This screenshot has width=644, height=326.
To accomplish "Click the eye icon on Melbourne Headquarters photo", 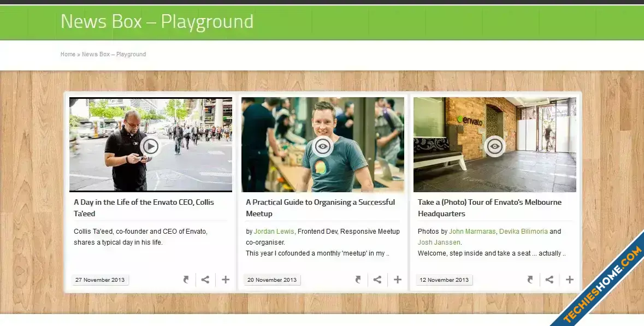I will click(494, 146).
